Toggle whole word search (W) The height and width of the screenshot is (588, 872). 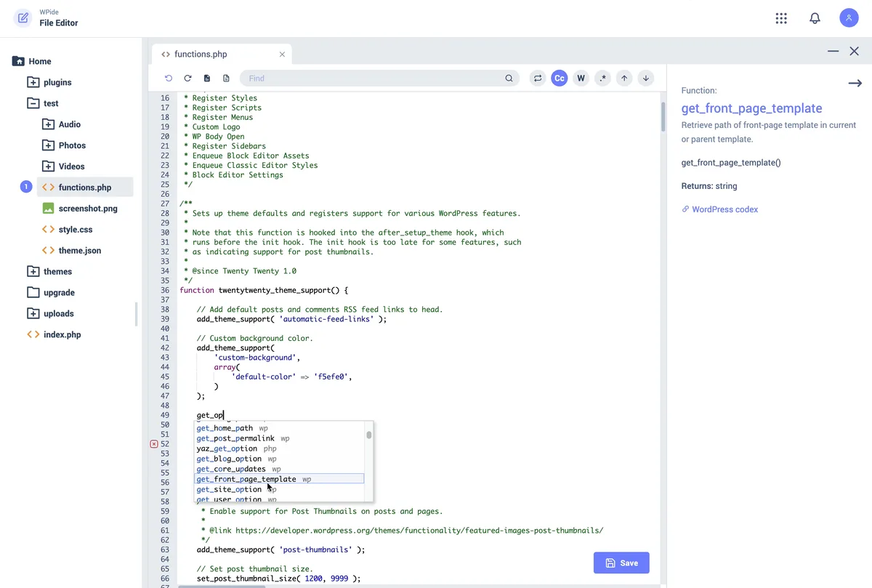(x=581, y=78)
